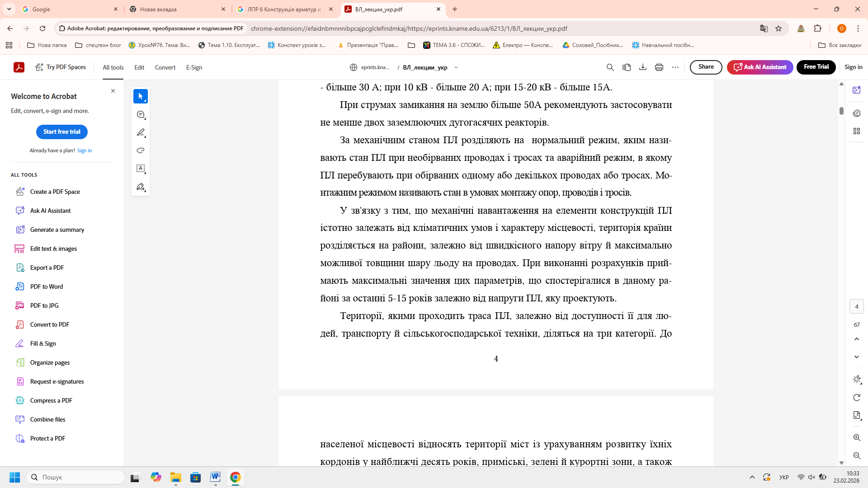Screen dimensions: 868x488
Task: Open the Convert menu
Action: coord(165,67)
